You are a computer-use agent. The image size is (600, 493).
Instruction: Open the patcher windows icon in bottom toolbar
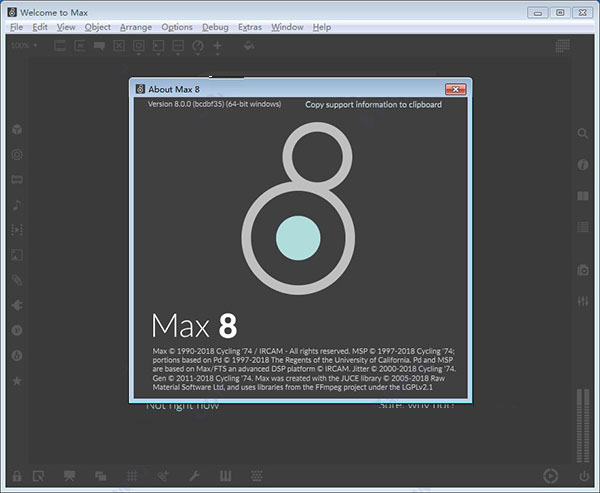[x=101, y=476]
